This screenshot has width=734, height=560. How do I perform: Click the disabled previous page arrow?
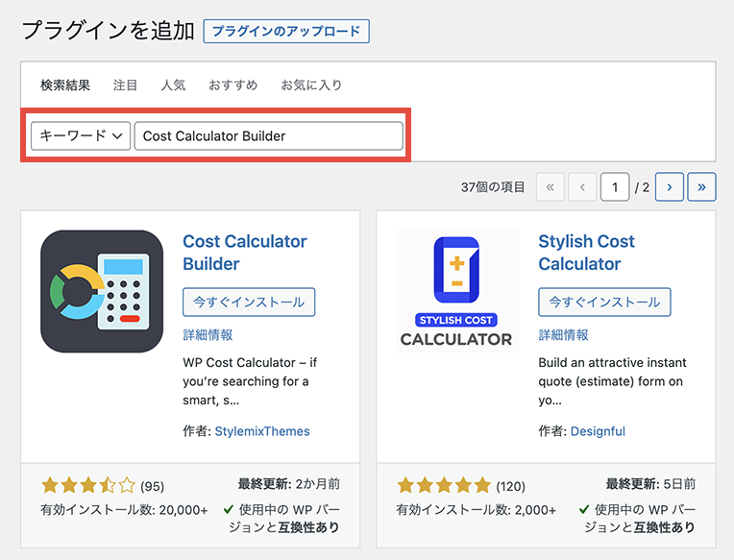click(582, 187)
